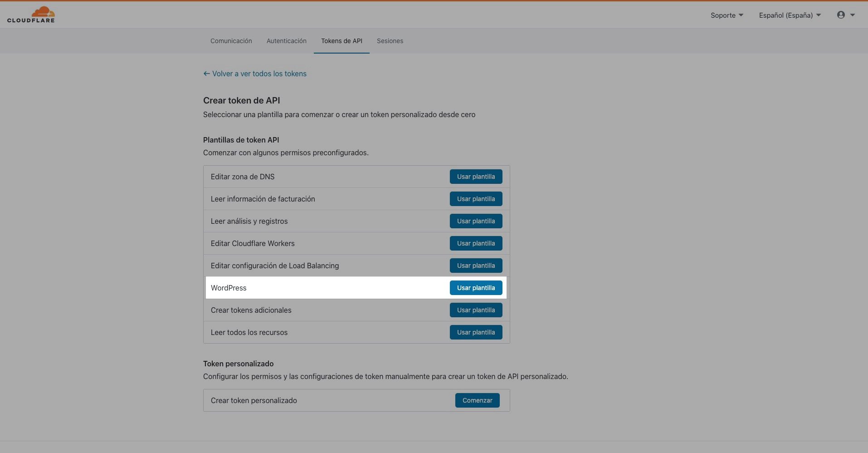Follow the Volver a ver todos los tokens link
Viewport: 868px width, 453px height.
point(255,74)
